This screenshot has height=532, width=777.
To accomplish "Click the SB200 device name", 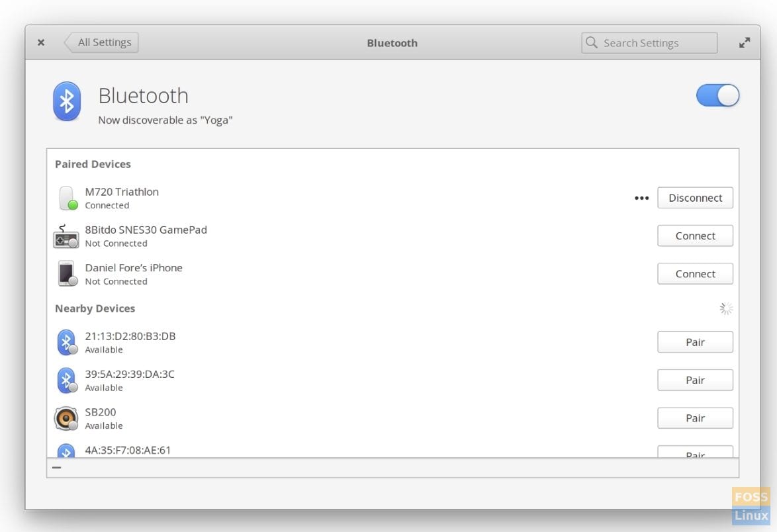I will (101, 413).
